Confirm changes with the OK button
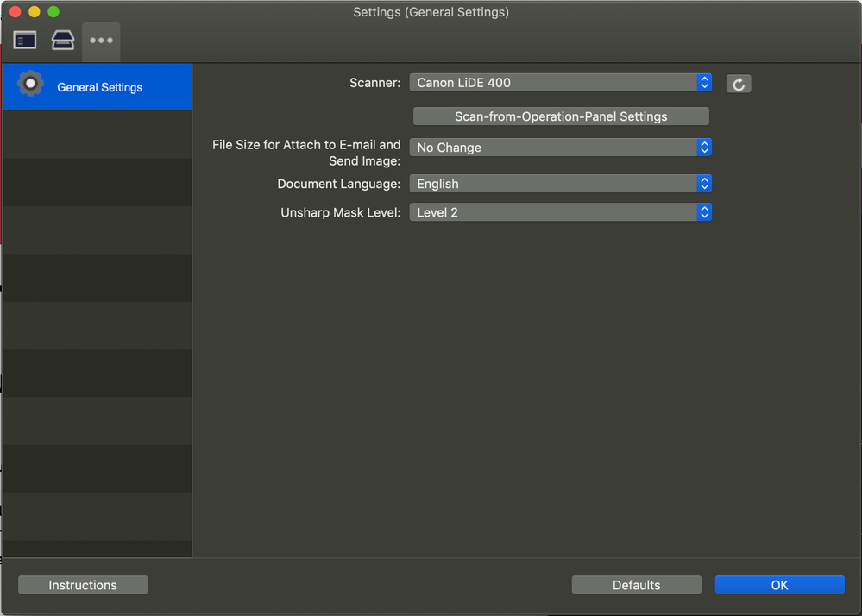Screen dimensions: 862x616 pos(779,584)
